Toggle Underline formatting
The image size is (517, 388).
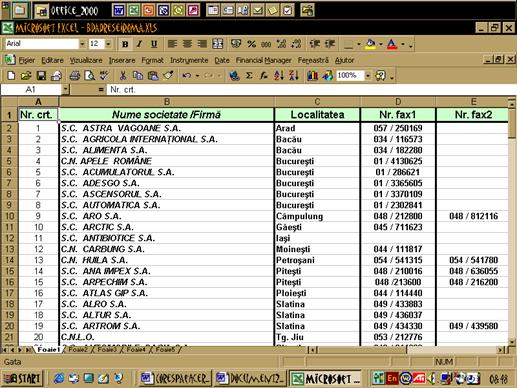point(154,44)
